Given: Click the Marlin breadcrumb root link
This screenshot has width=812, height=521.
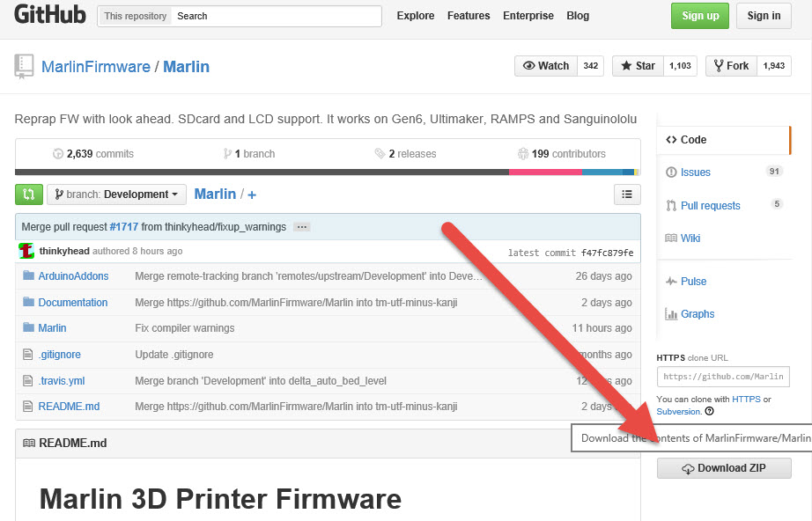Looking at the screenshot, I should [215, 194].
